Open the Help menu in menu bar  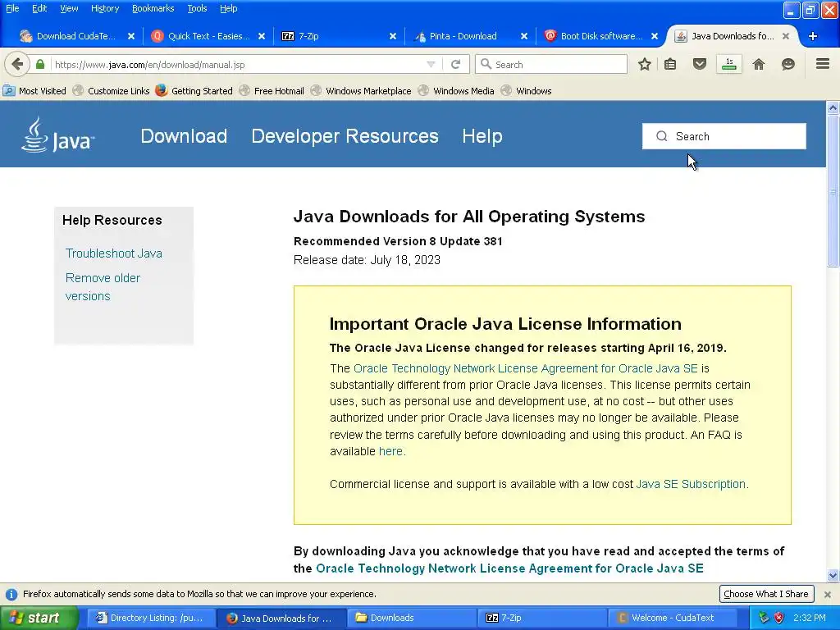(x=228, y=8)
